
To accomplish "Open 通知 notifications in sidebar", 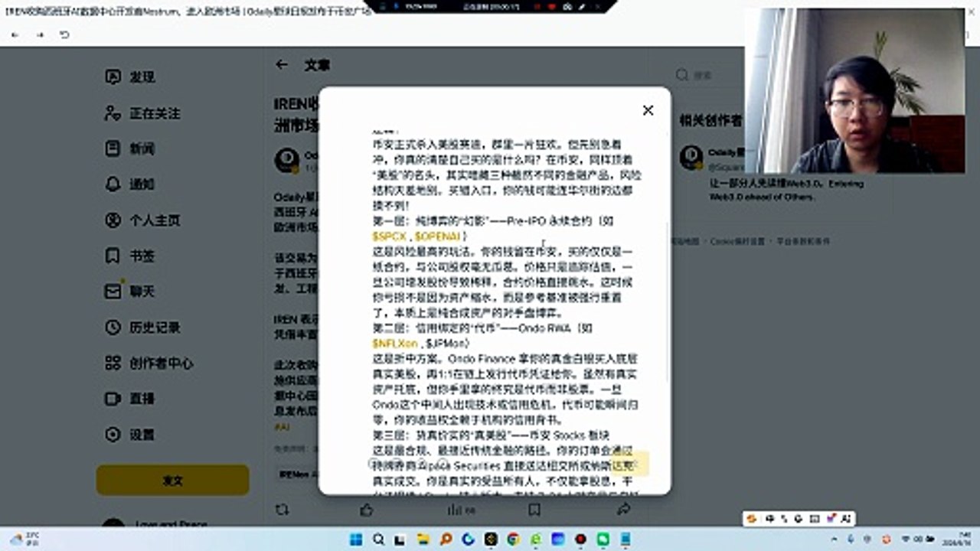I will click(130, 184).
